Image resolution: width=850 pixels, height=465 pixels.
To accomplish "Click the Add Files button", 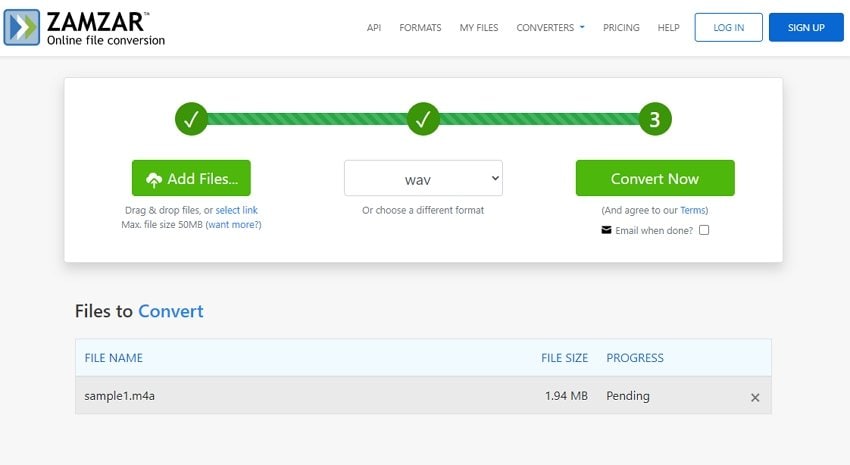I will tap(191, 178).
